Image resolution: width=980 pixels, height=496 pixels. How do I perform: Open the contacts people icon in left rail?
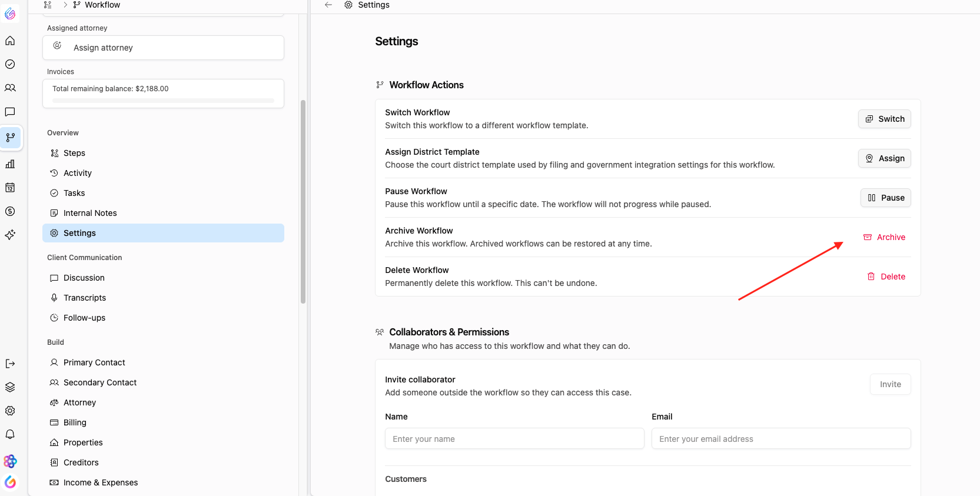click(10, 88)
